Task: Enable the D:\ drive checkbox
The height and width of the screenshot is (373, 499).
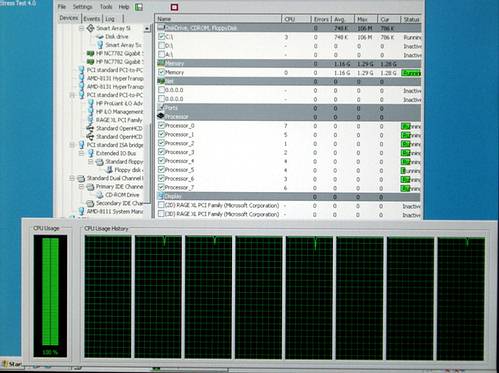Action: click(161, 45)
